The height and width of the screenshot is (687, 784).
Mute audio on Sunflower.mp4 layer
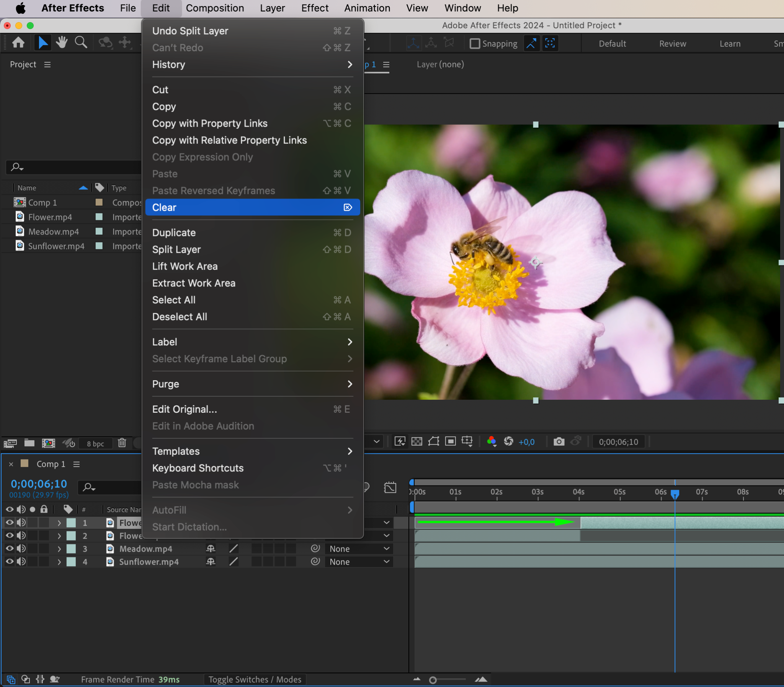point(21,562)
